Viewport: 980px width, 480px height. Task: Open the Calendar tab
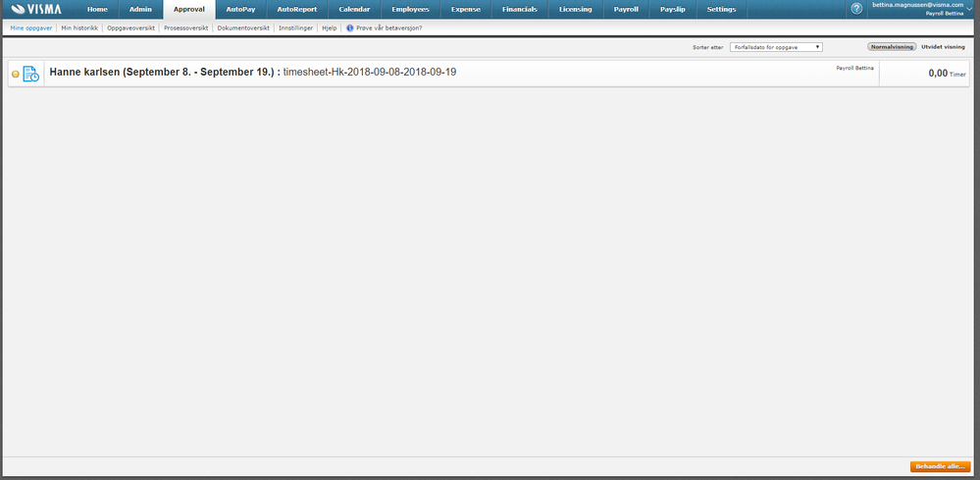pos(354,10)
